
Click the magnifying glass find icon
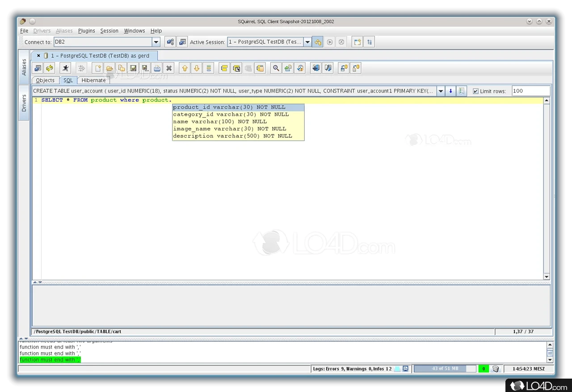click(x=276, y=68)
